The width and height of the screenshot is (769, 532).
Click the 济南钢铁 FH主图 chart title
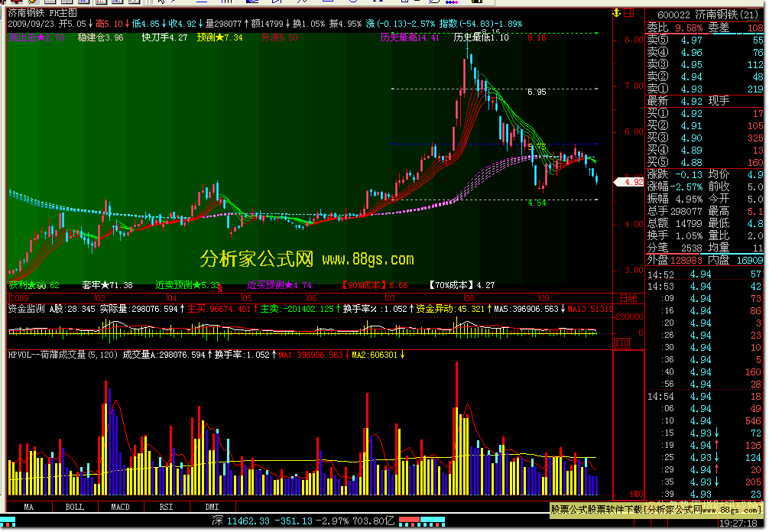click(43, 13)
